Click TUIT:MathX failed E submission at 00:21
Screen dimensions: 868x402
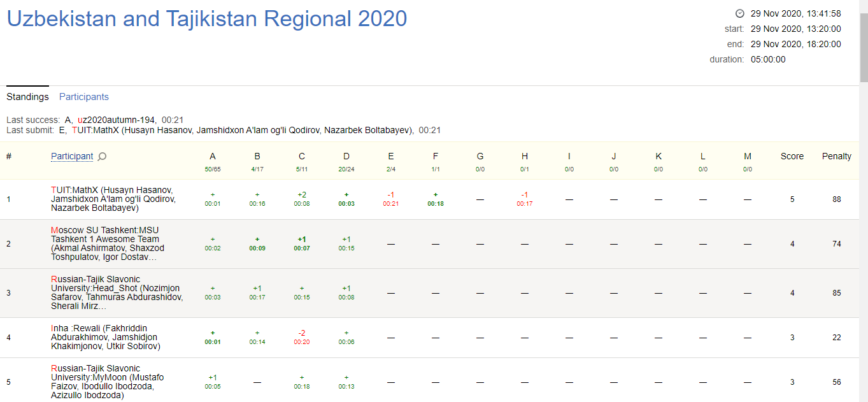[391, 199]
